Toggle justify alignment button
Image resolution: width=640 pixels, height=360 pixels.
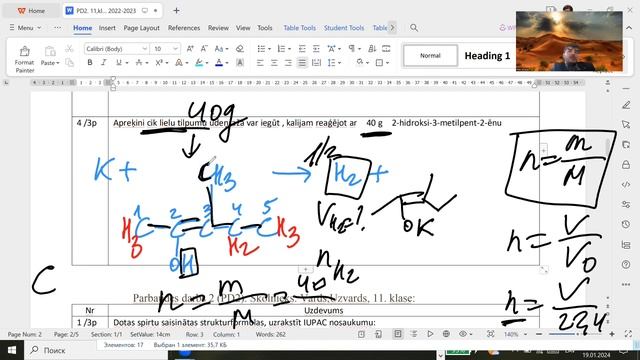[x=302, y=63]
